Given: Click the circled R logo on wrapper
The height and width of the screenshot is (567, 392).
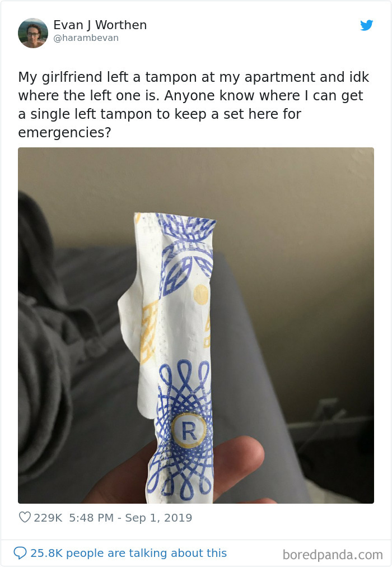Looking at the screenshot, I should [189, 430].
